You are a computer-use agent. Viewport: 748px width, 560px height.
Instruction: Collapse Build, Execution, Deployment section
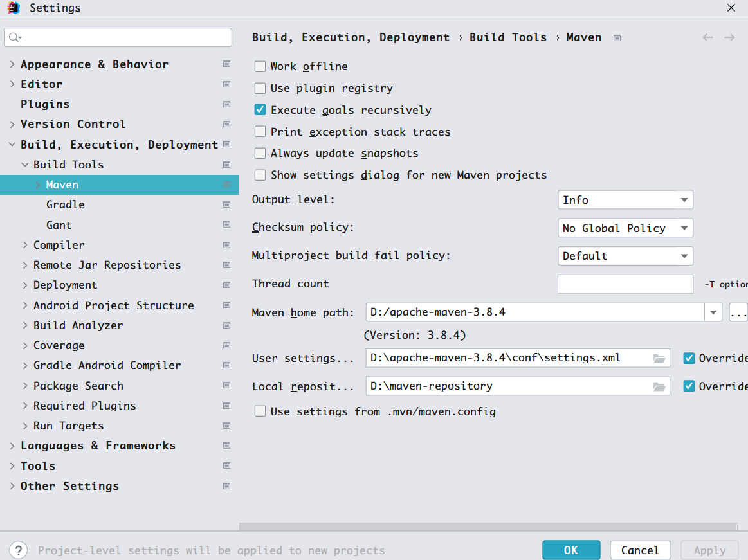point(12,144)
